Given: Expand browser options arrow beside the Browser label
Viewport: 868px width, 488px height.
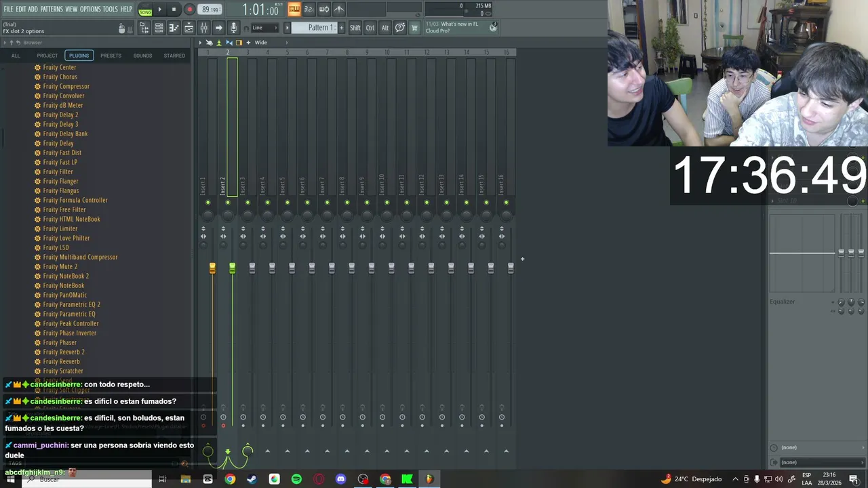Looking at the screenshot, I should (x=5, y=43).
